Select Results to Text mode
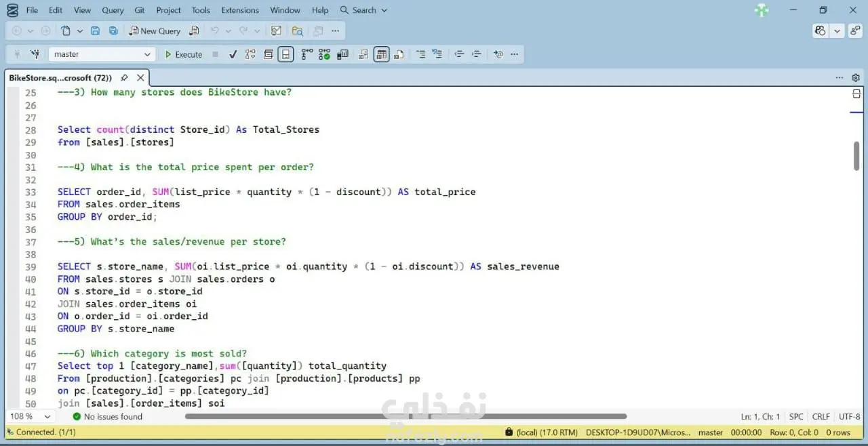Viewport: 868px width, 446px height. (363, 54)
